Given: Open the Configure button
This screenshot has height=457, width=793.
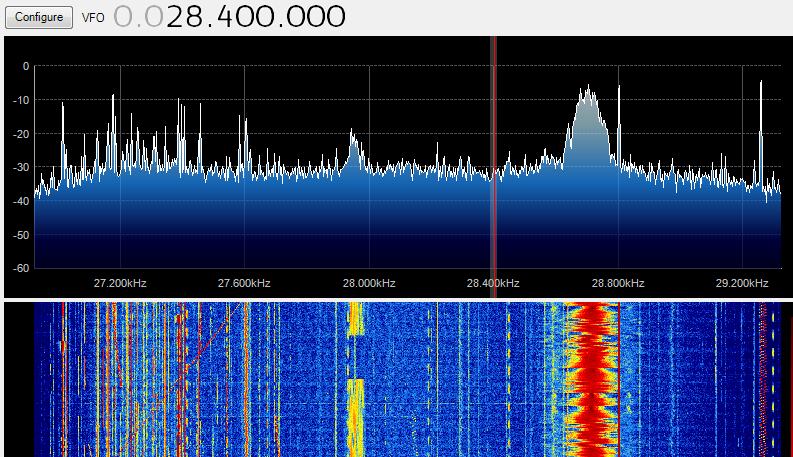Looking at the screenshot, I should [x=39, y=17].
